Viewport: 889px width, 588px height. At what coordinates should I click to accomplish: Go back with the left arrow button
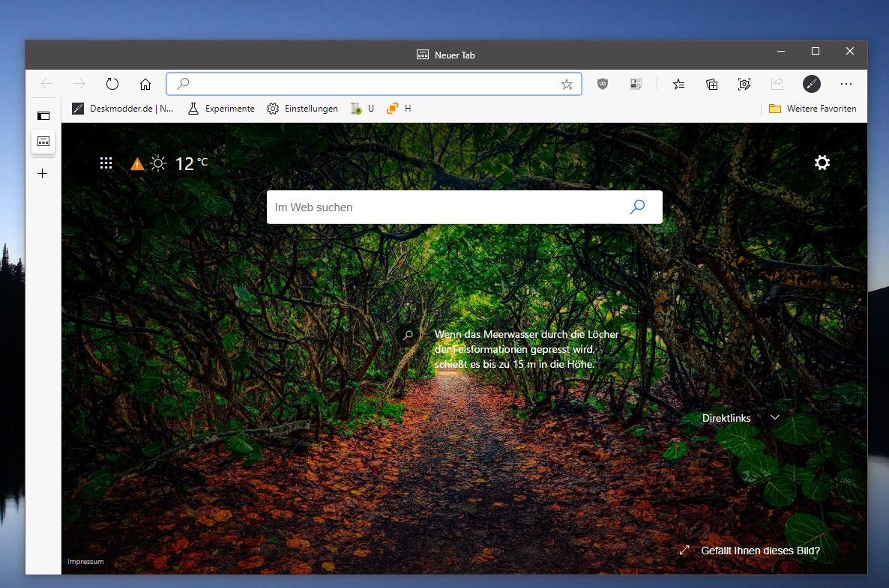point(46,84)
